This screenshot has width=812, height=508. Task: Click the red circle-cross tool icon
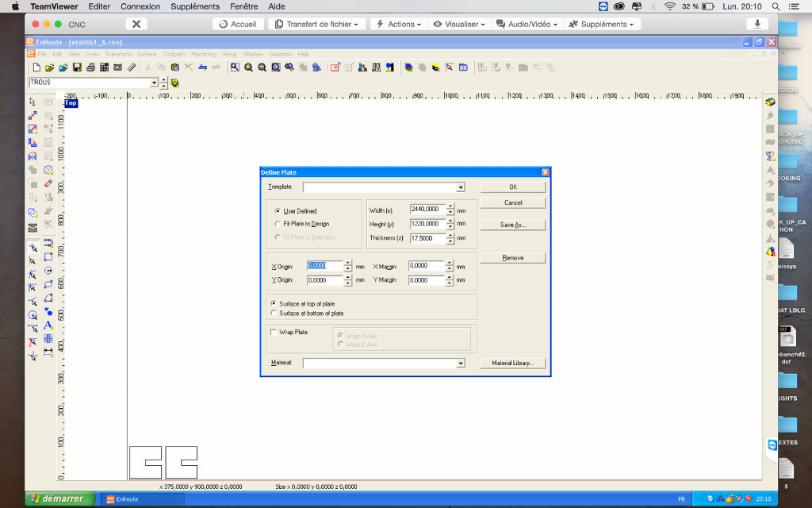click(48, 170)
